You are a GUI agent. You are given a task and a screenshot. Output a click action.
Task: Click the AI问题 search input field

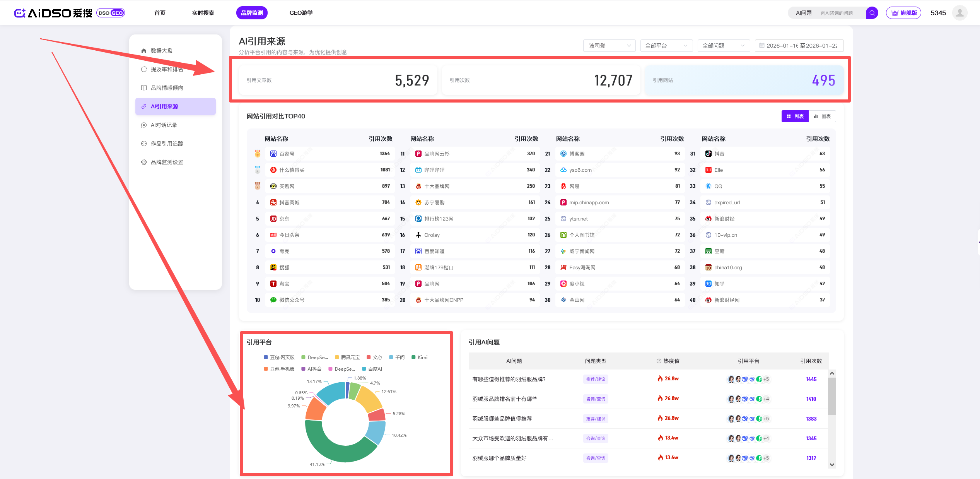837,13
